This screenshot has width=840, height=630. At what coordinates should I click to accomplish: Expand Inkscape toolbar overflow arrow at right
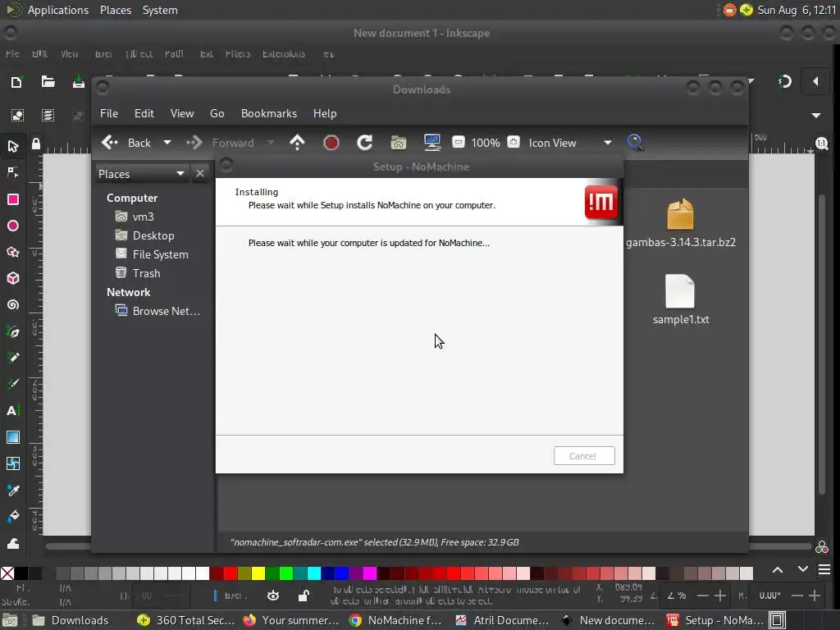[816, 115]
